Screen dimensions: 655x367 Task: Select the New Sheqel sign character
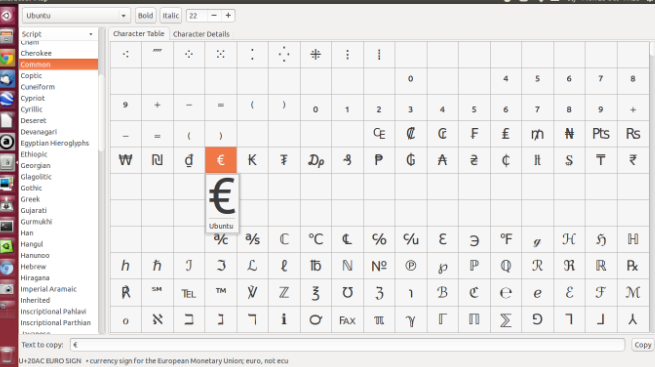tap(157, 160)
